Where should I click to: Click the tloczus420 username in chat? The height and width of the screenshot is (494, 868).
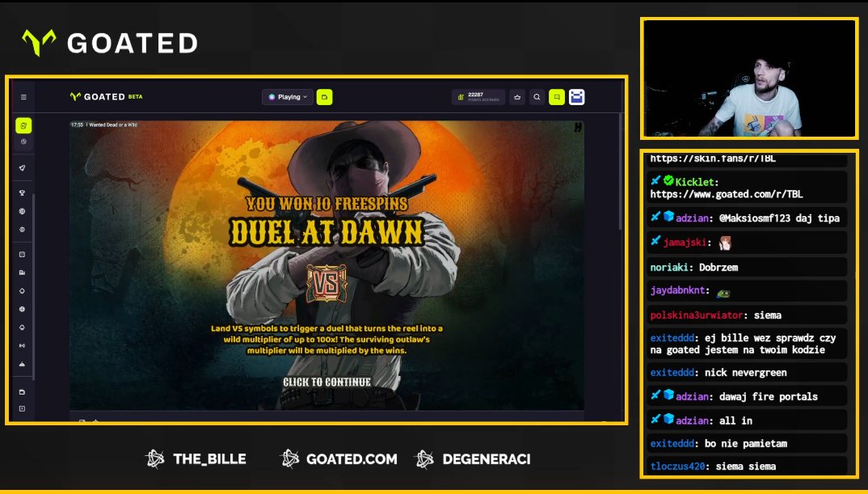click(677, 467)
